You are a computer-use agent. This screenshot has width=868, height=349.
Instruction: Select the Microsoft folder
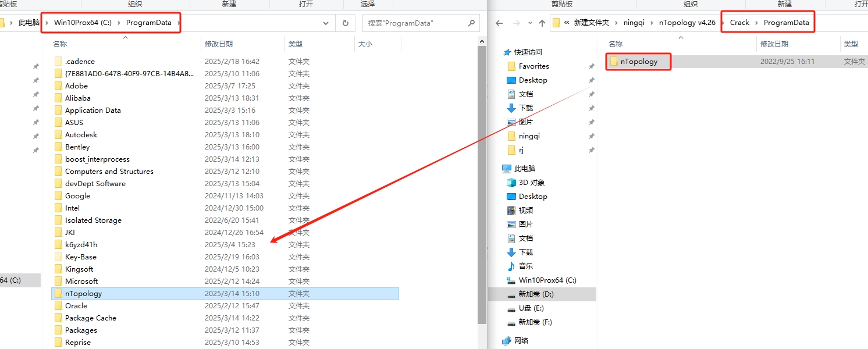click(x=81, y=281)
